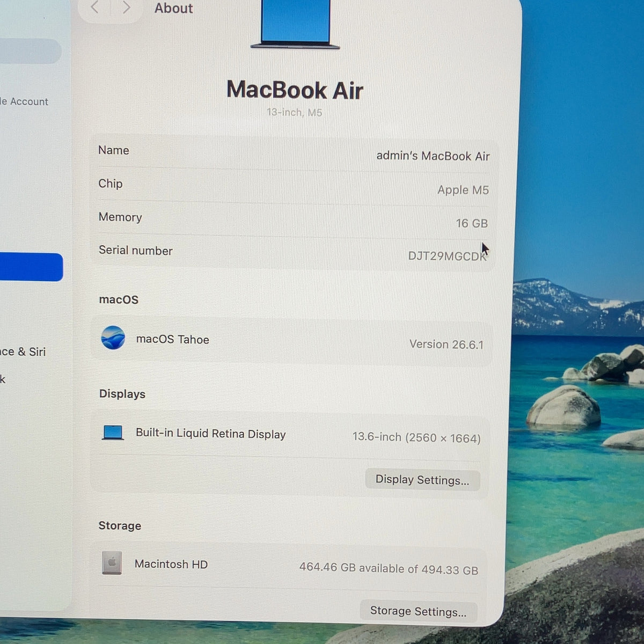Viewport: 644px width, 644px height.
Task: Click the "Macintosh HD" label
Action: pos(171,564)
